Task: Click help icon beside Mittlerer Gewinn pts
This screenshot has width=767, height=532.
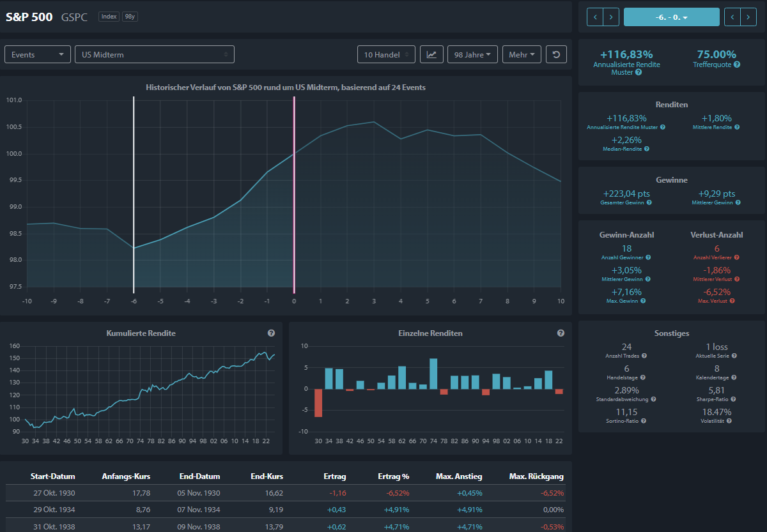Action: (738, 202)
